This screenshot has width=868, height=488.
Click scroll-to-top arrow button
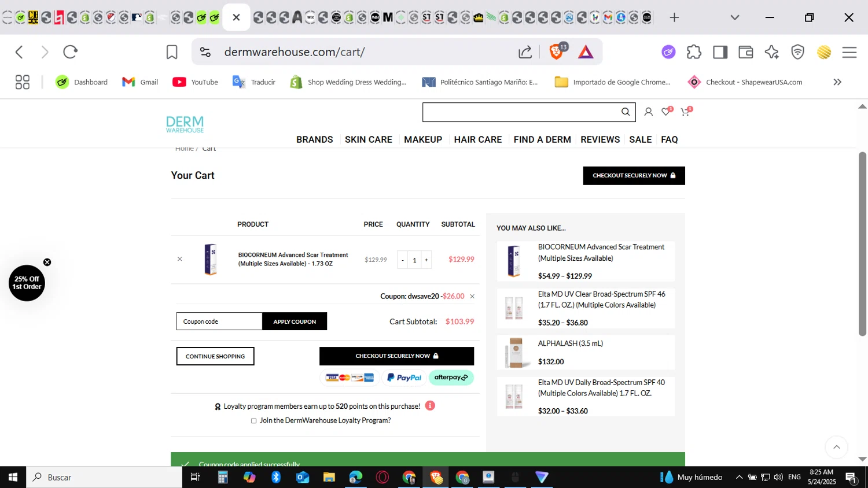pos(836,447)
